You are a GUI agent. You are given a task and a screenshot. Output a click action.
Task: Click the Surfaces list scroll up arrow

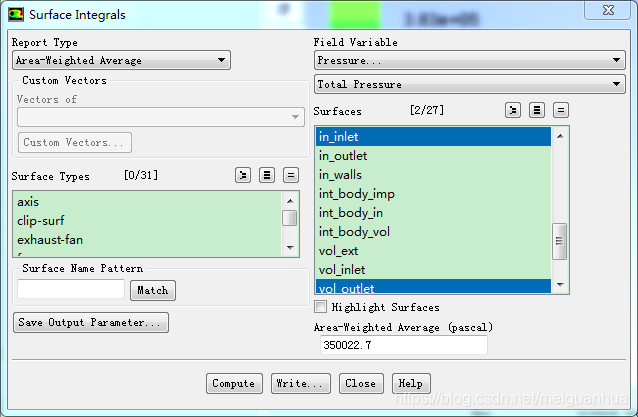[x=560, y=136]
